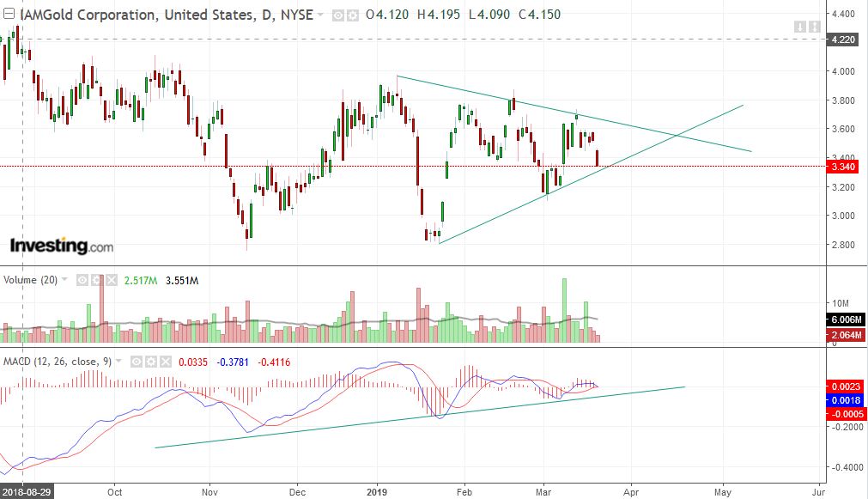Image resolution: width=868 pixels, height=499 pixels.
Task: Click the IAMGold Corporation chart title
Action: [x=167, y=15]
